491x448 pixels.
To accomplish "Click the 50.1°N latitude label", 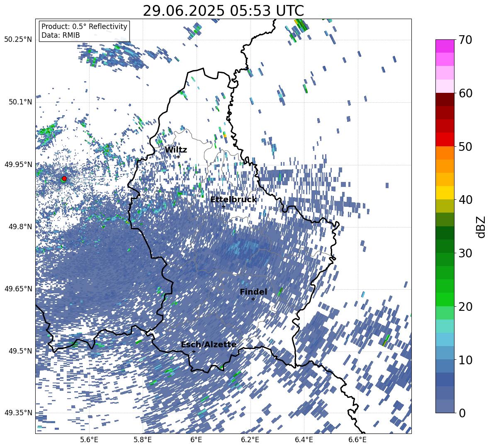I will 21,102.
